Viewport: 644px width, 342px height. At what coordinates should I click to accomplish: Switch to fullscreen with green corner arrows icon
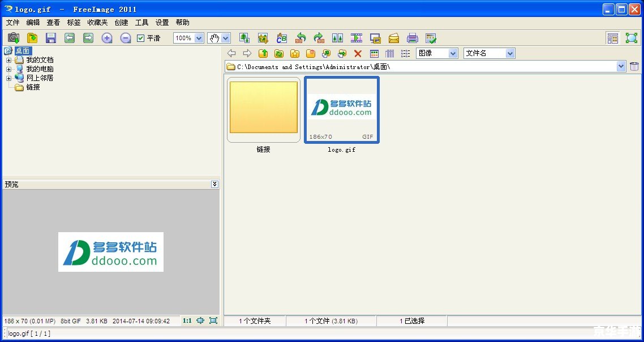pyautogui.click(x=632, y=39)
